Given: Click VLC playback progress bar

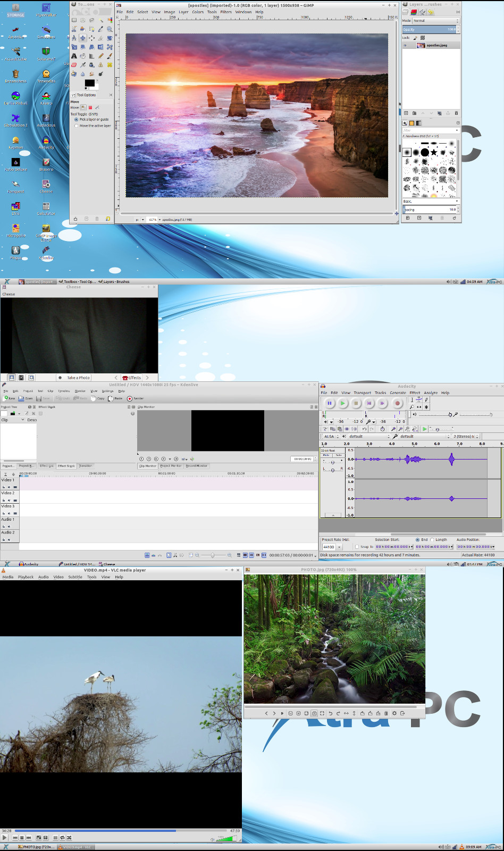Looking at the screenshot, I should [121, 830].
